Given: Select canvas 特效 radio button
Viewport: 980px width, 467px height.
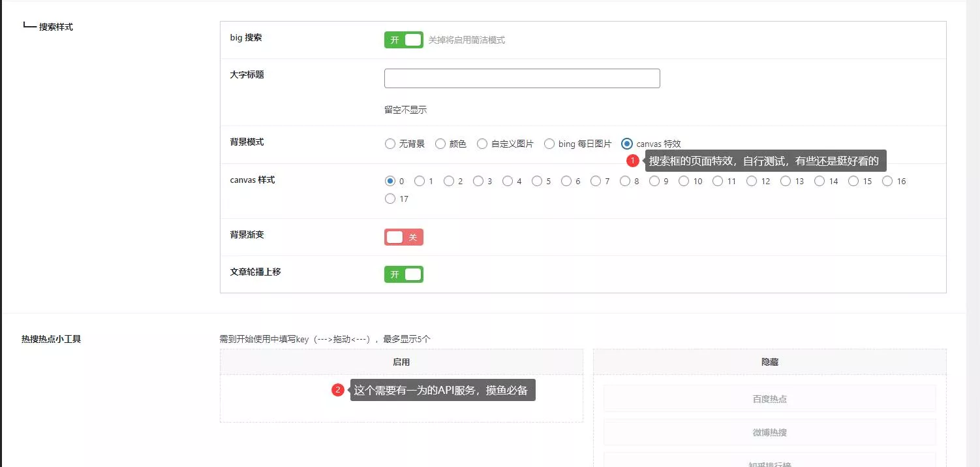Looking at the screenshot, I should click(x=627, y=144).
